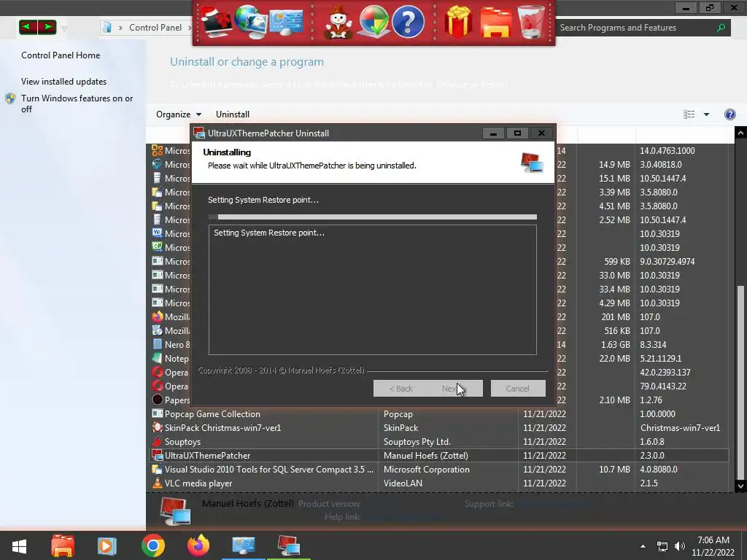Show hidden tray icons arrow

643,546
